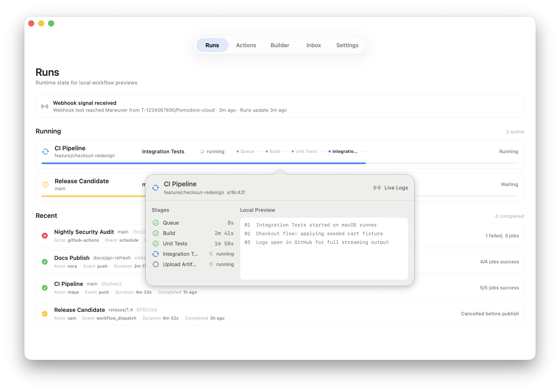Viewport: 560px width, 392px height.
Task: Click the Webhook signal received banner title
Action: 85,103
